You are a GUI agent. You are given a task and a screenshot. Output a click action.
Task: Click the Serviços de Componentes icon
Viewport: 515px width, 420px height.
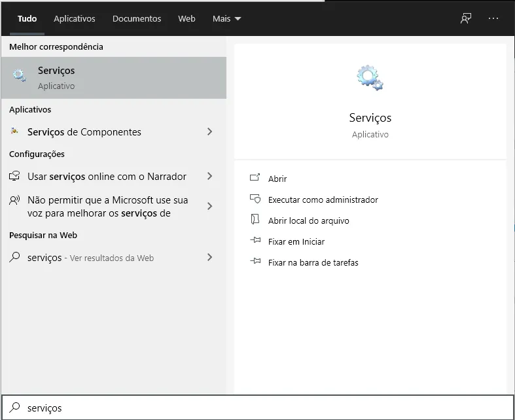tap(14, 131)
